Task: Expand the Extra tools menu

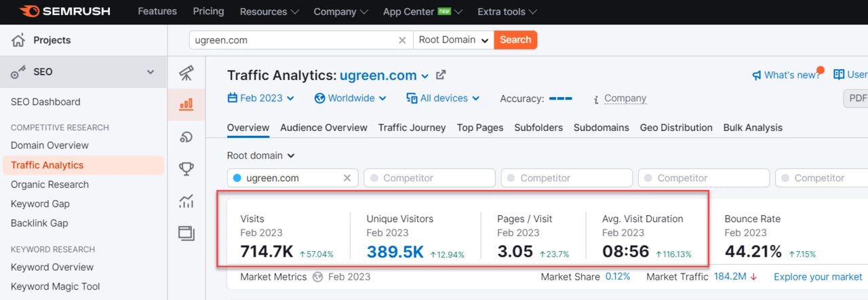Action: [507, 12]
